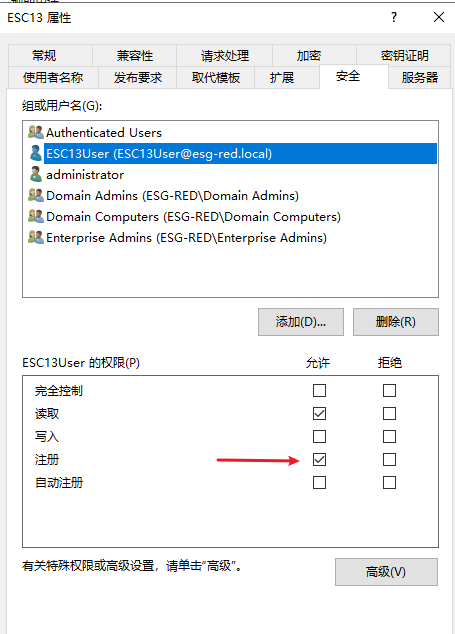Viewport: 455px width, 634px height.
Task: Click the Authenticated Users group icon
Action: pyautogui.click(x=36, y=132)
